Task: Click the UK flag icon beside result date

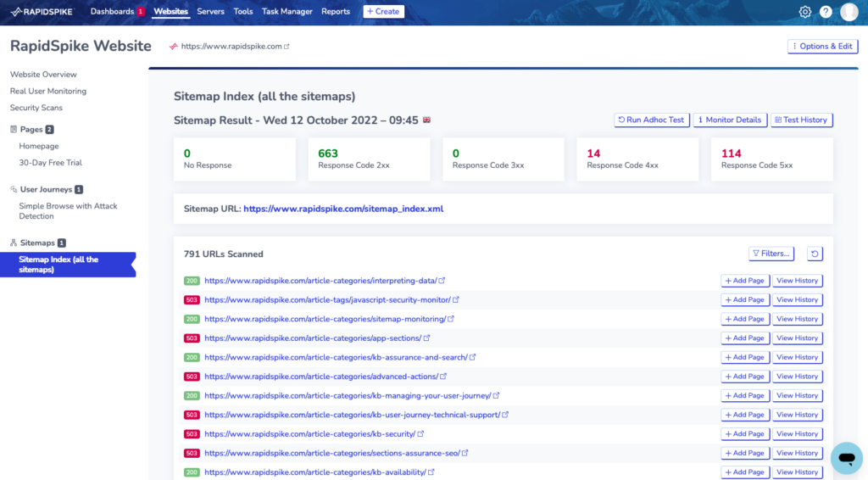Action: [427, 120]
